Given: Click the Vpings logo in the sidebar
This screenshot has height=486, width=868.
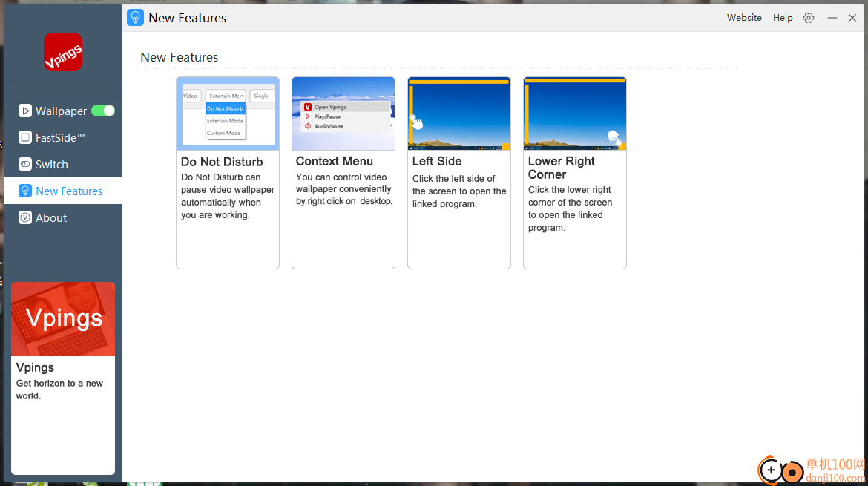Looking at the screenshot, I should point(63,52).
